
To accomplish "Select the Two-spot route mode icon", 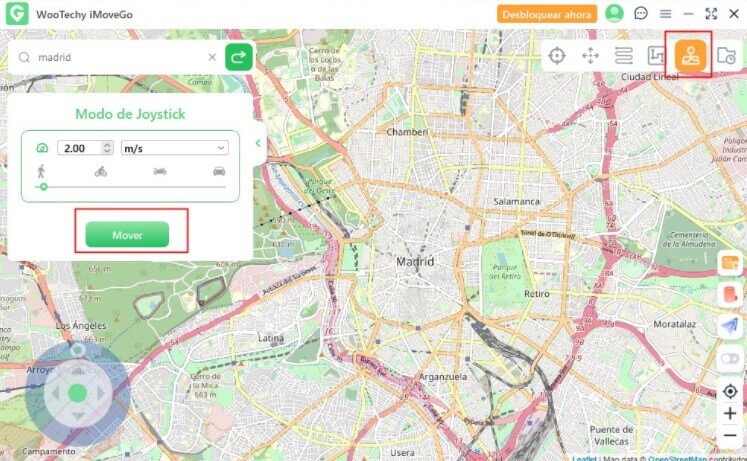I will [623, 55].
